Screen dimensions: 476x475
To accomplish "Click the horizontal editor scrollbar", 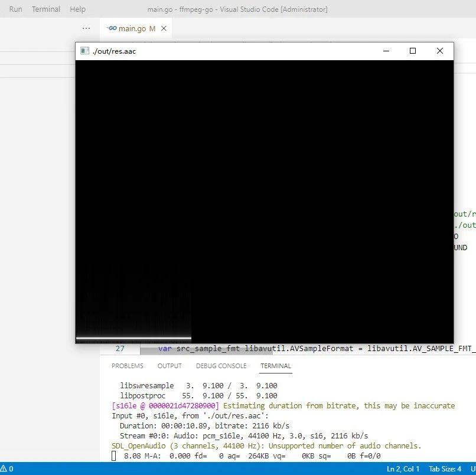I will coord(207,351).
